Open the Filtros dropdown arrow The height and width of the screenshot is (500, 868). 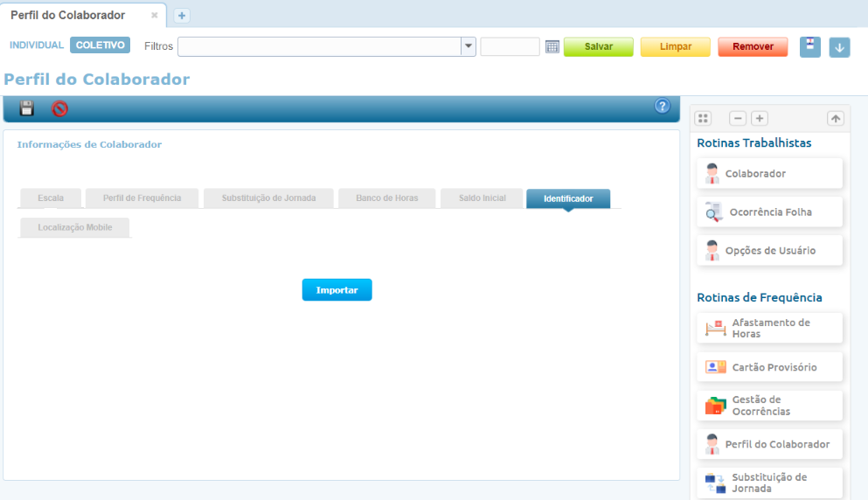tap(469, 46)
